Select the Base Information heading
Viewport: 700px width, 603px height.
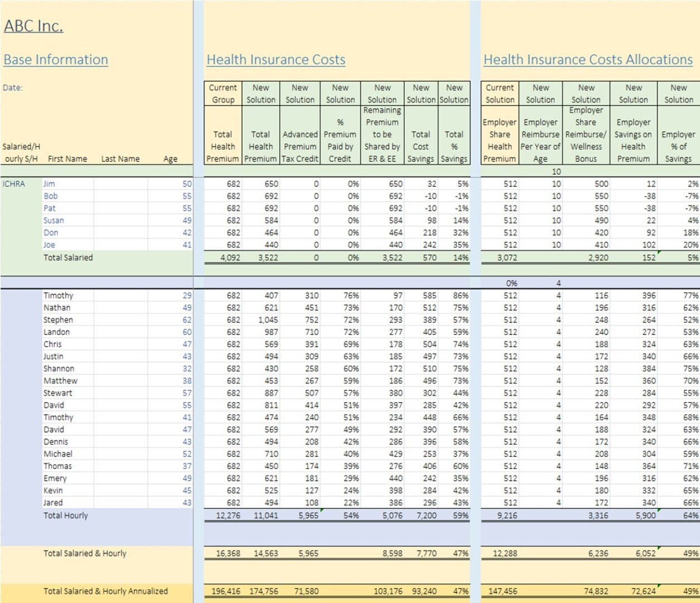[56, 60]
